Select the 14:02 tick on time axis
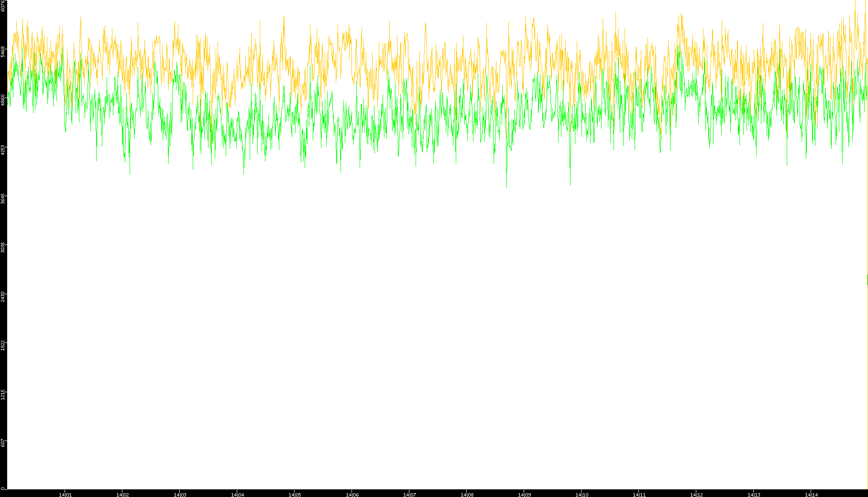The height and width of the screenshot is (497, 868). click(x=122, y=494)
